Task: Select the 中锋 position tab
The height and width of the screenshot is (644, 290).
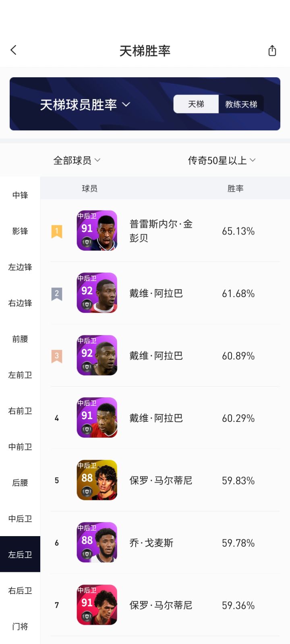Action: point(20,195)
